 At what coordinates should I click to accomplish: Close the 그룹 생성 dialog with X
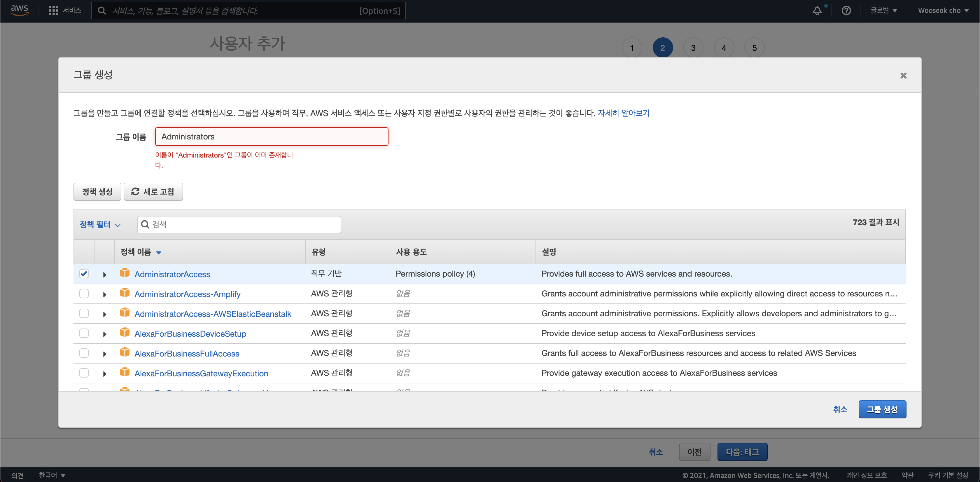(903, 76)
